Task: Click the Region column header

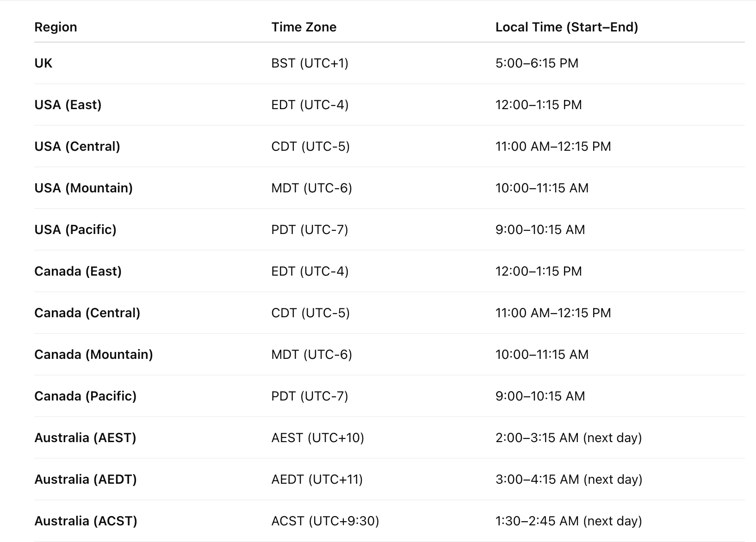Action: click(56, 27)
